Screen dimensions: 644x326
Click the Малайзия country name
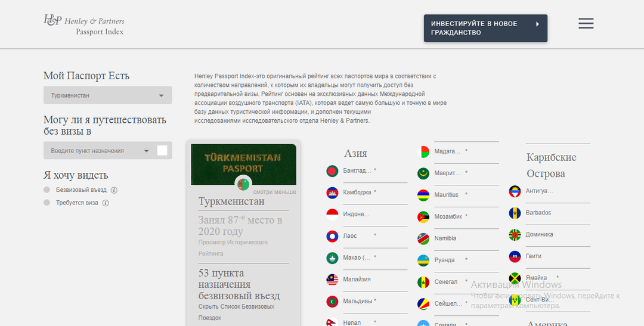[357, 279]
